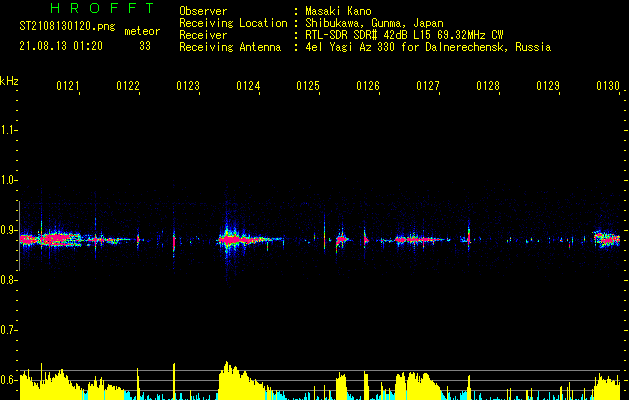Click the 0.9 frequency axis label
Screen dimensions: 629x400
tap(9, 230)
